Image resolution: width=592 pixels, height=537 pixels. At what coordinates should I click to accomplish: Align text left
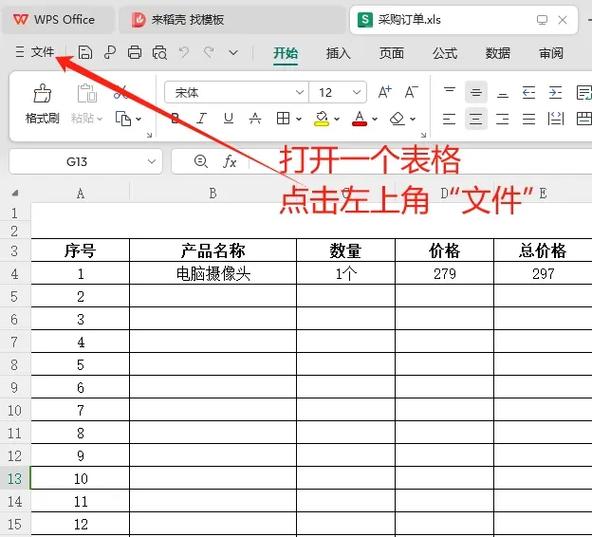point(449,119)
